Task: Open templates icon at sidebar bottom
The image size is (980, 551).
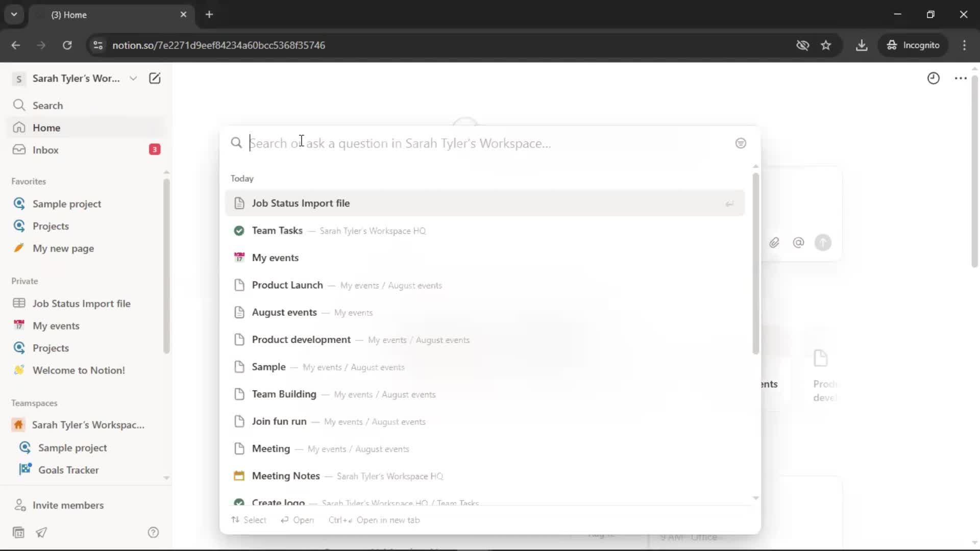Action: (18, 532)
